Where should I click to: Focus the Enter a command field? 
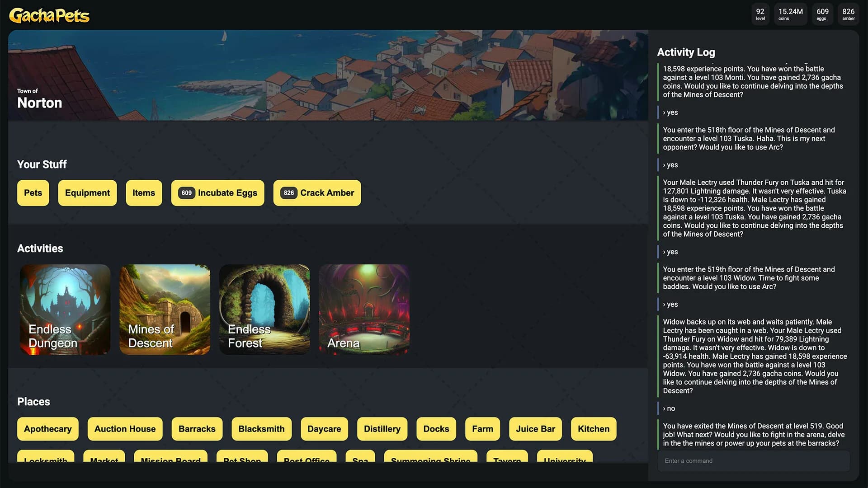[754, 461]
